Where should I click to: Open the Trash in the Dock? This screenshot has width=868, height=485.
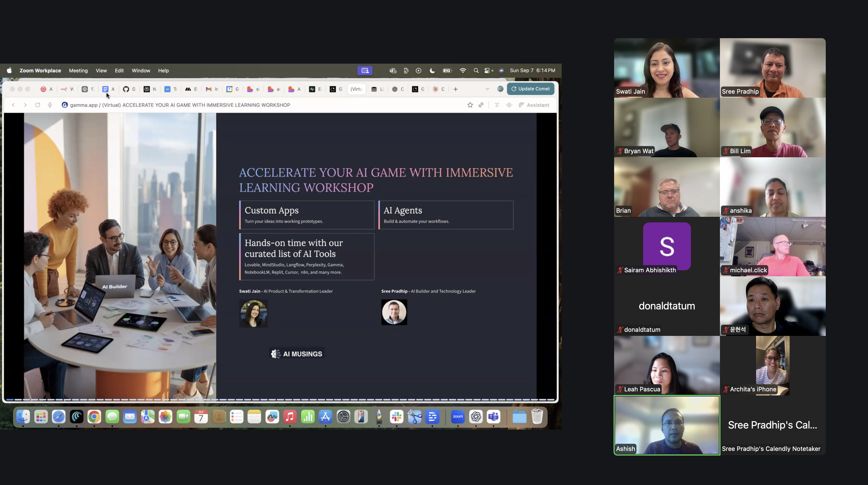[537, 417]
